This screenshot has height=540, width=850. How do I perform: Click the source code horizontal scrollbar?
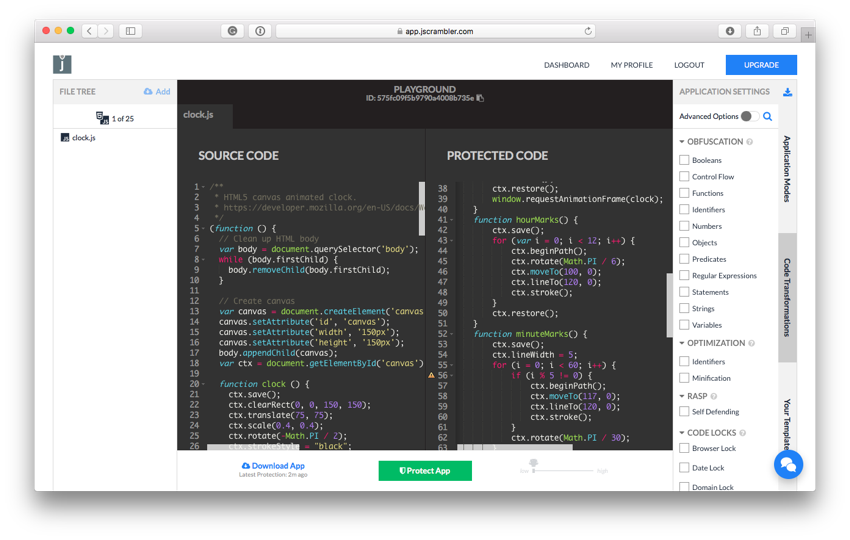(x=253, y=447)
